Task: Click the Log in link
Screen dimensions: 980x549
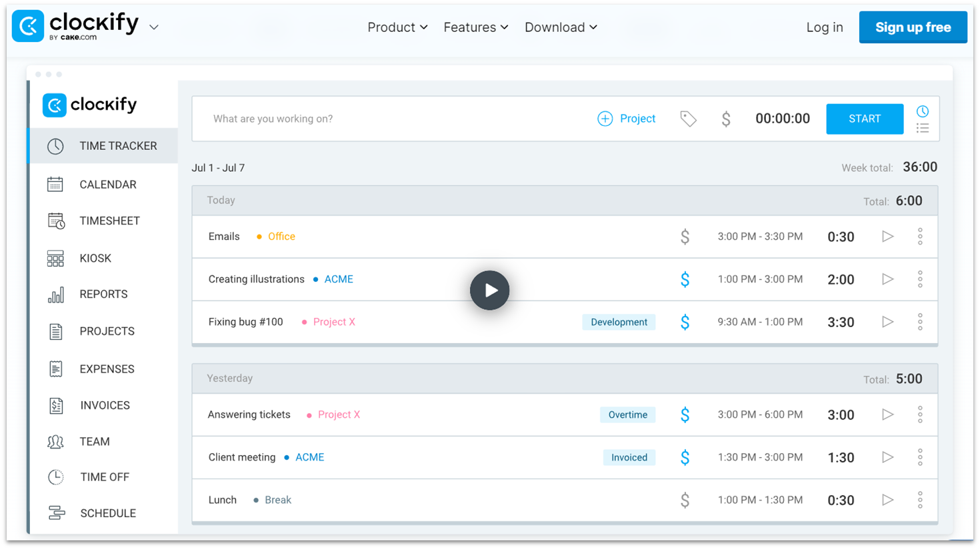Action: pyautogui.click(x=825, y=27)
